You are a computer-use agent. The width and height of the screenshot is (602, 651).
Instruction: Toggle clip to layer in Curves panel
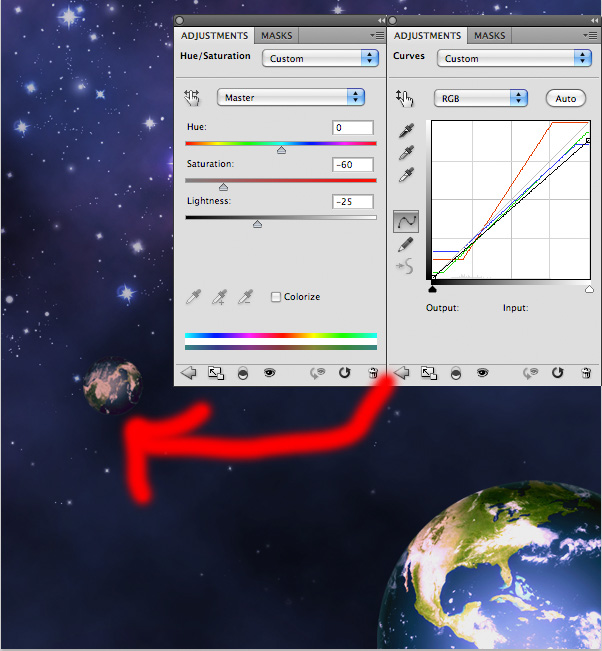coord(456,373)
